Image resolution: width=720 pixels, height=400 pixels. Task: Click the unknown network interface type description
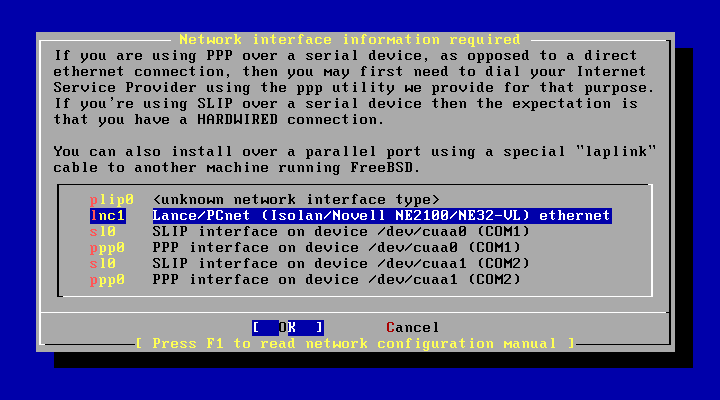296,200
